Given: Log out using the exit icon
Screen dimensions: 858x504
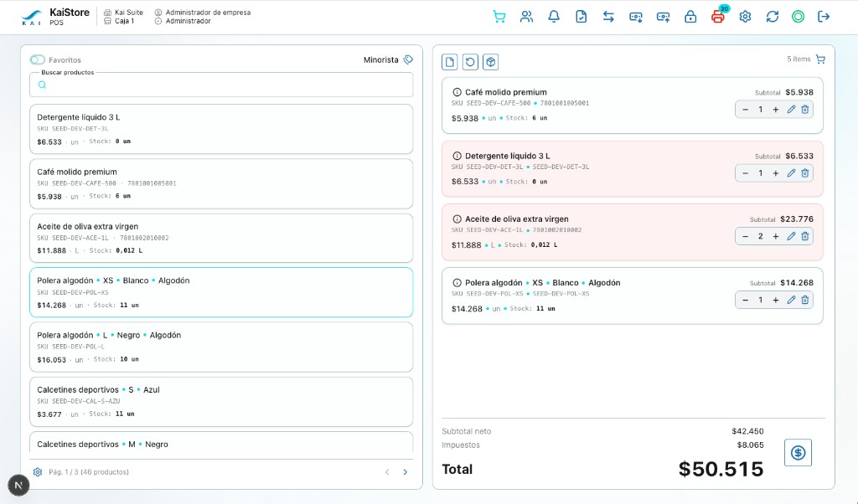Looking at the screenshot, I should coord(824,17).
